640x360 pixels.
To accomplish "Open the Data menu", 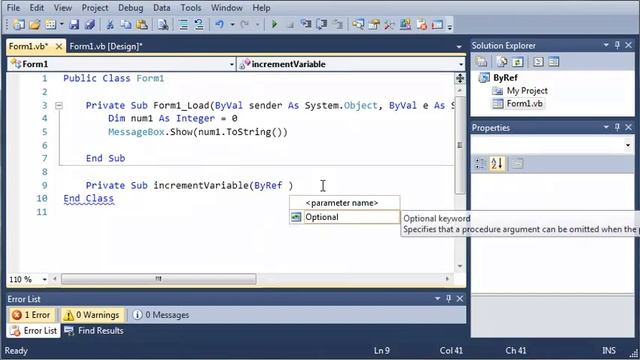I will point(162,8).
